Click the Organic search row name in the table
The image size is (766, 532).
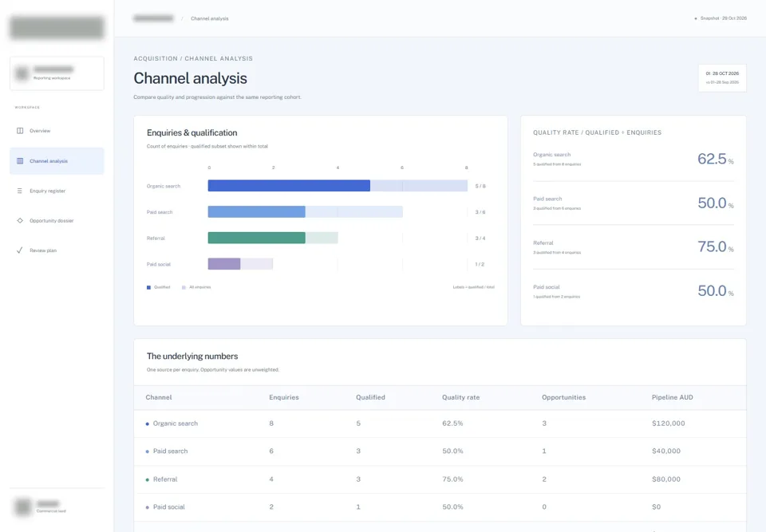[x=176, y=424]
